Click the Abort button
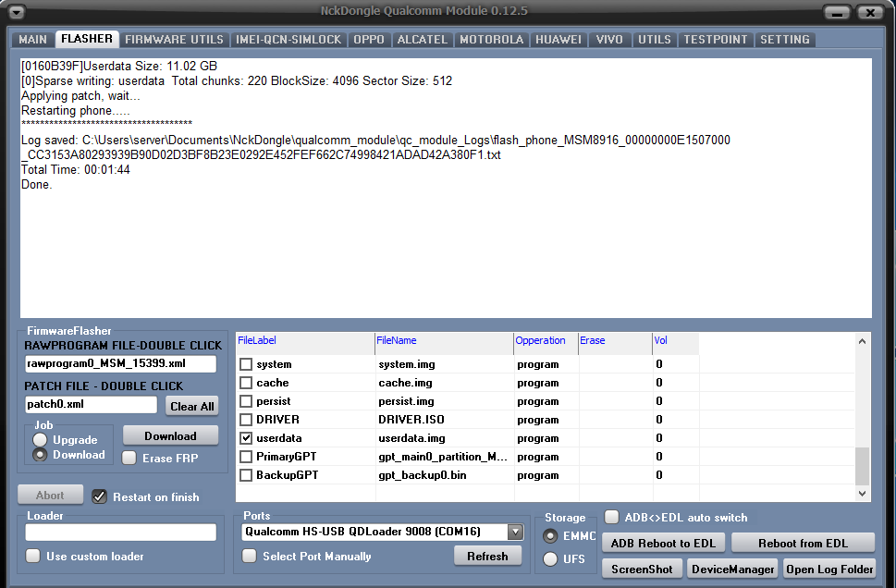Viewport: 896px width, 588px height. tap(50, 496)
